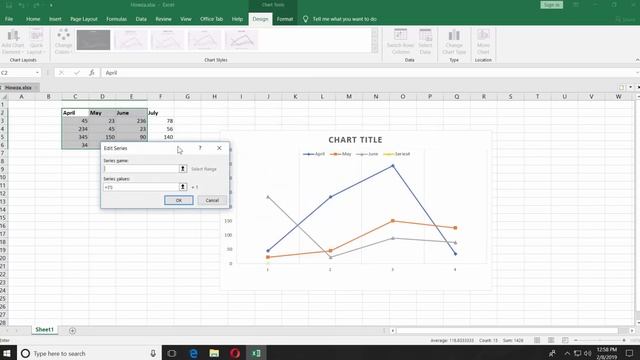The height and width of the screenshot is (360, 640).
Task: Click the Sign in button
Action: pos(551,5)
